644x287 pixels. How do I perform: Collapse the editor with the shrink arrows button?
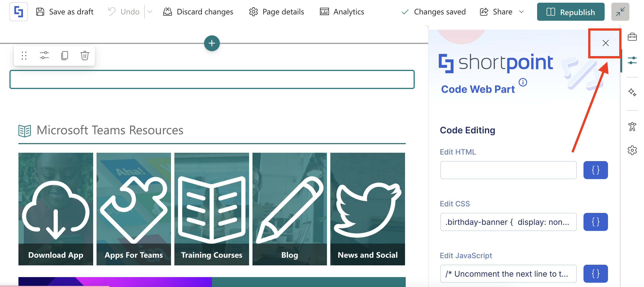(620, 12)
